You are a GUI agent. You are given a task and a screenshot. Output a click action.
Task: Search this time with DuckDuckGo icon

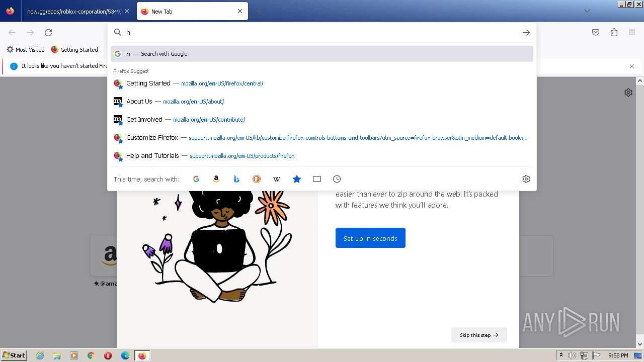click(257, 179)
